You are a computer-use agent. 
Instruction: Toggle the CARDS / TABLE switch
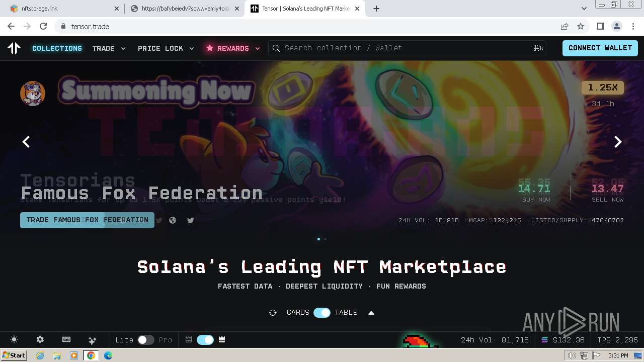322,313
